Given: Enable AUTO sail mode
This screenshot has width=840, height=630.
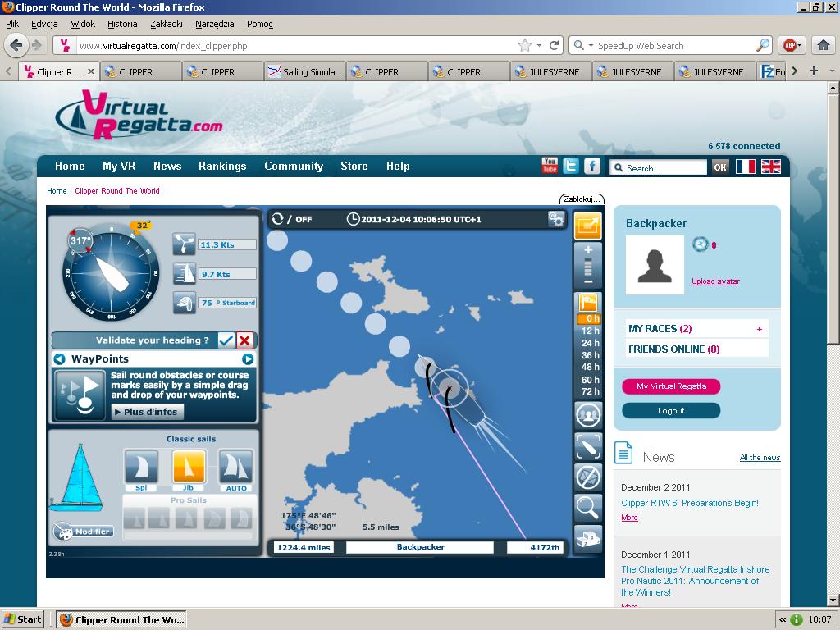Looking at the screenshot, I should pyautogui.click(x=235, y=468).
